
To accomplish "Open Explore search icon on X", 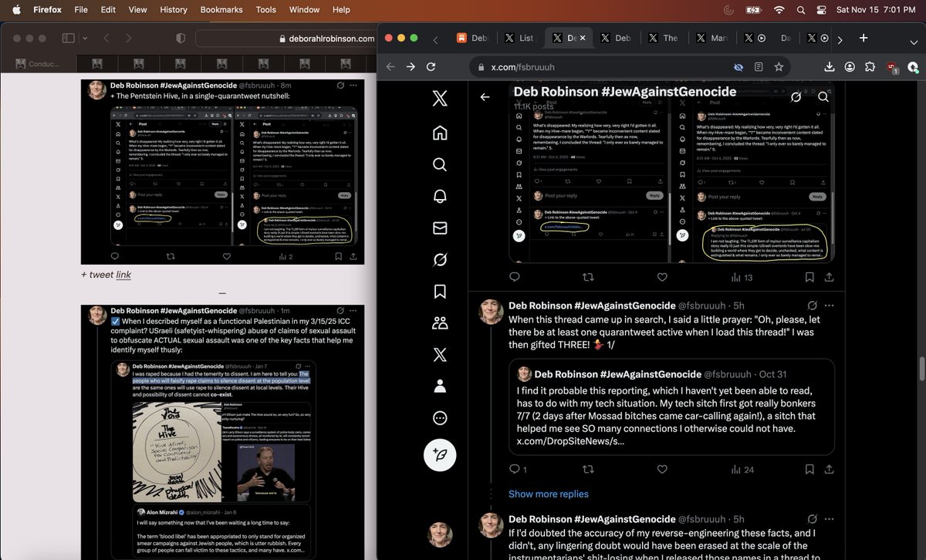I will click(x=440, y=164).
